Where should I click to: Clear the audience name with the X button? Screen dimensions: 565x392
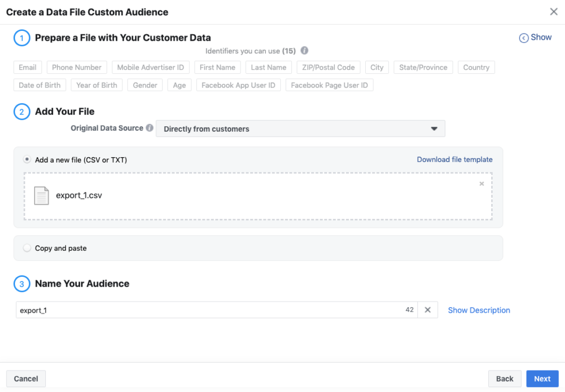pos(428,310)
